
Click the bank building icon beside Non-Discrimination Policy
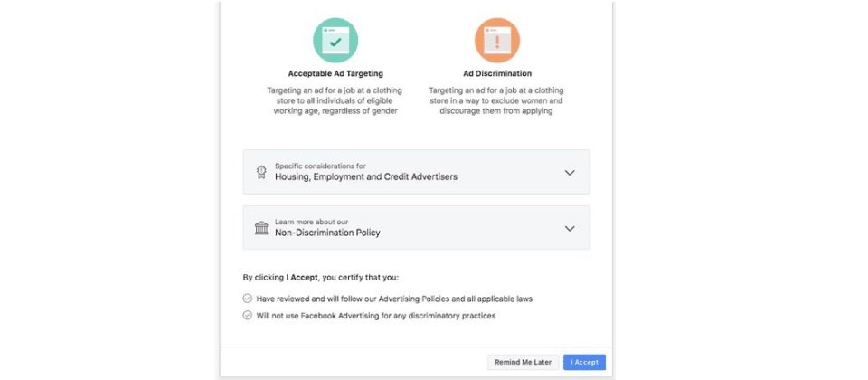(261, 228)
